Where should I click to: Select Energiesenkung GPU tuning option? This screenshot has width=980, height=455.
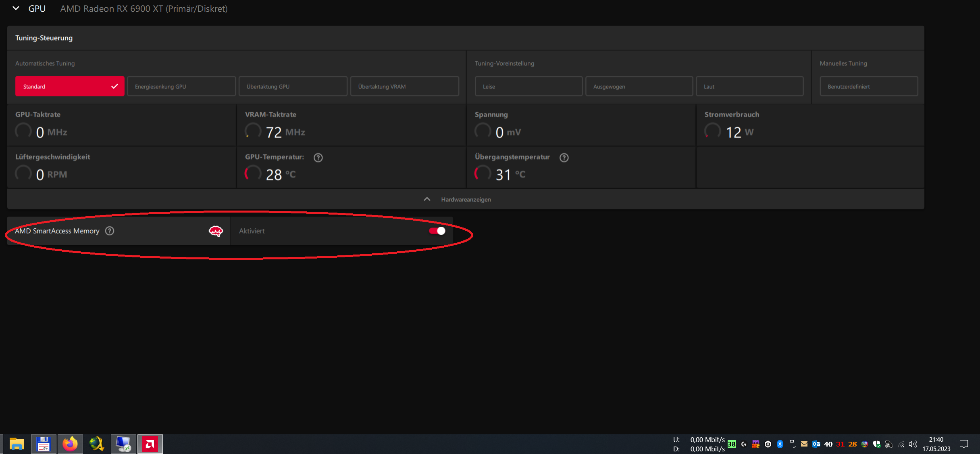(x=181, y=86)
